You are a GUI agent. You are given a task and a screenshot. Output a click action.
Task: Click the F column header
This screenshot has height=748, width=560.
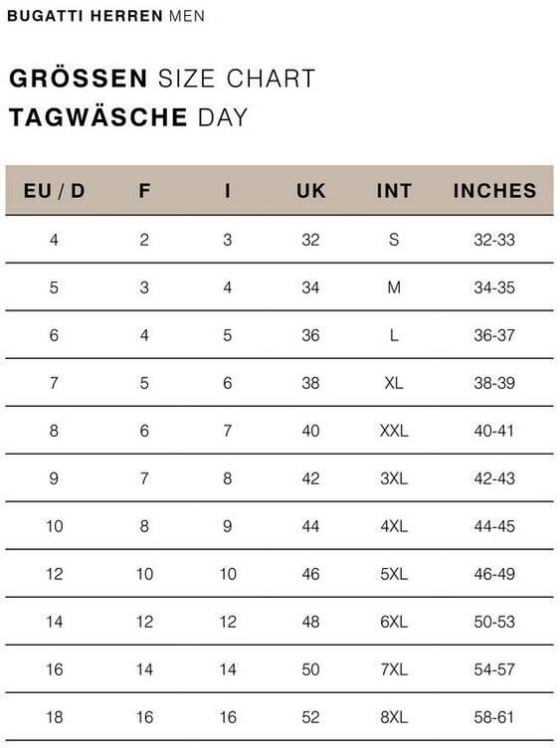(x=144, y=191)
